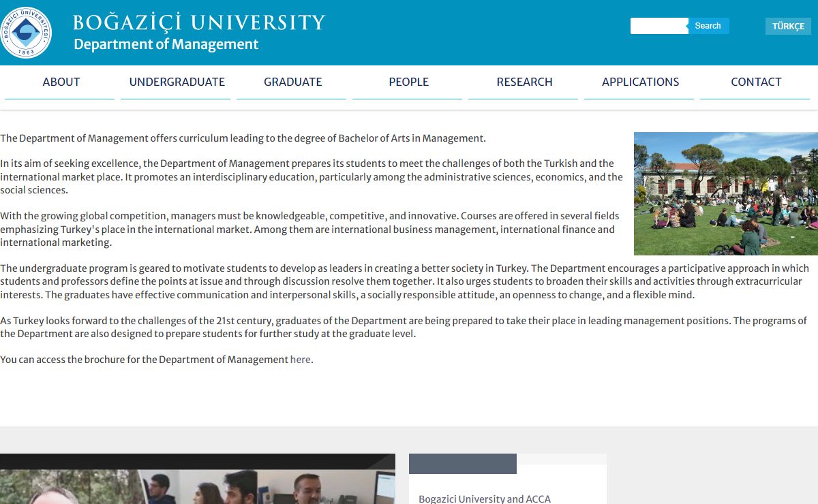
Task: Open the Bogazici University and ACCA news item
Action: pyautogui.click(x=485, y=499)
